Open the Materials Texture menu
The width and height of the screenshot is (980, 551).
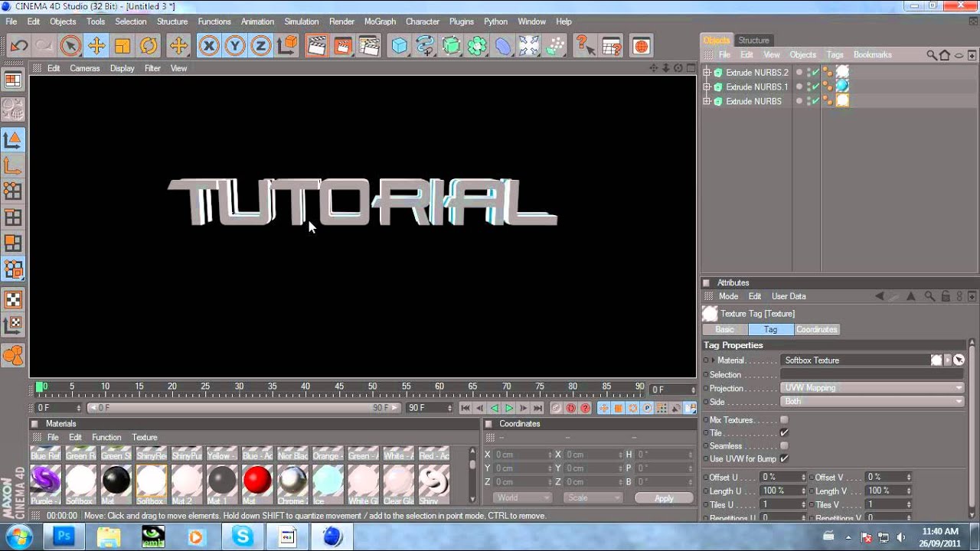[144, 437]
